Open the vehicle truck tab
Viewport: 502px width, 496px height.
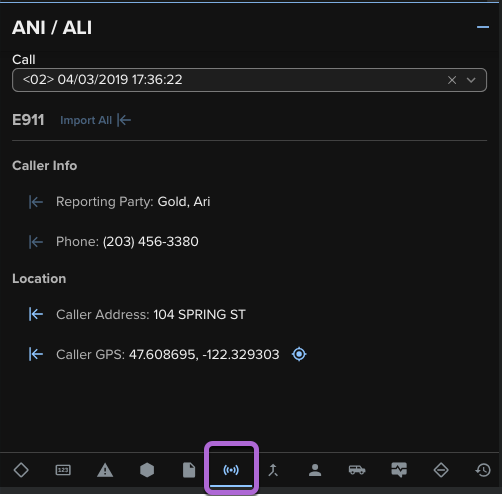(x=357, y=470)
